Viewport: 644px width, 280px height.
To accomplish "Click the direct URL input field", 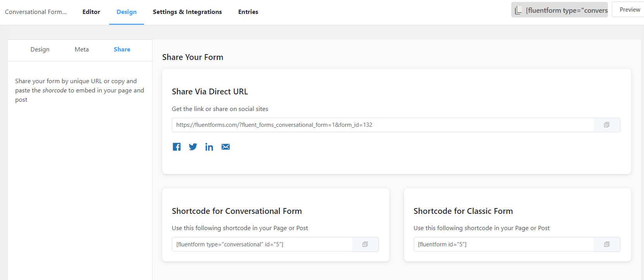I will coord(382,125).
